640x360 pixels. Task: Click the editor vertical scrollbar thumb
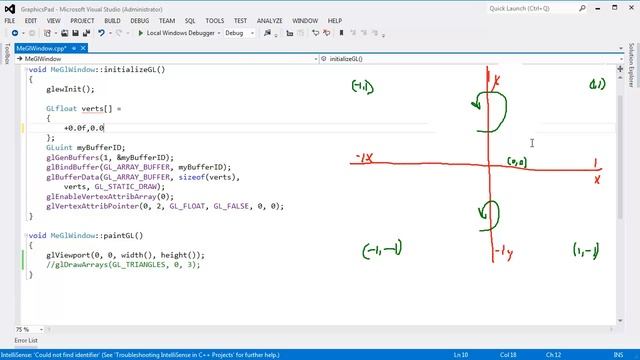click(x=620, y=157)
